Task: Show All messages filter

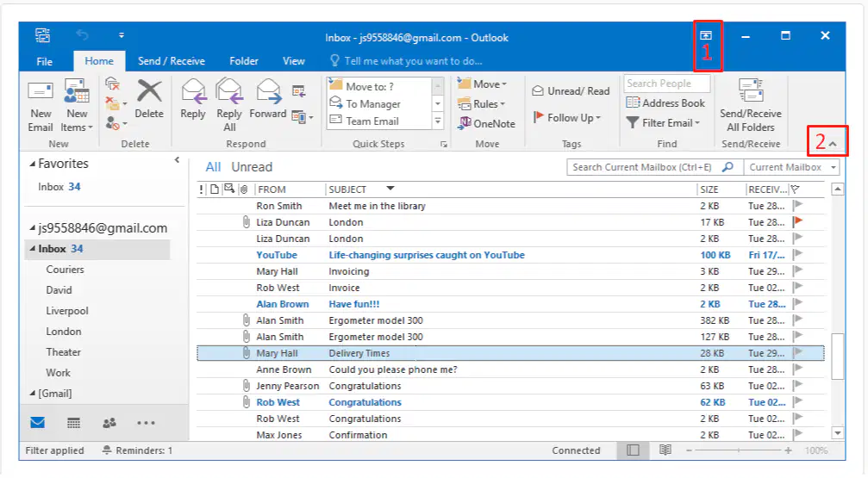Action: pyautogui.click(x=213, y=167)
